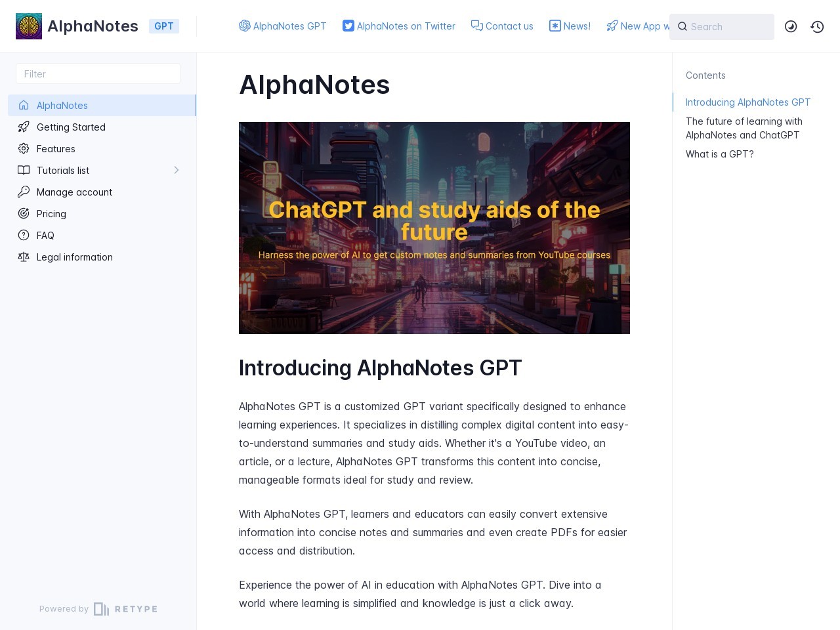The image size is (840, 630).
Task: Open the history clock icon
Action: point(817,26)
